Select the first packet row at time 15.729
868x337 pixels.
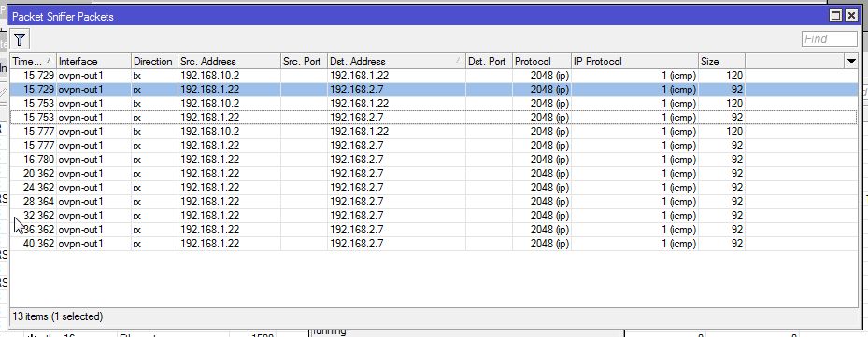pyautogui.click(x=434, y=76)
